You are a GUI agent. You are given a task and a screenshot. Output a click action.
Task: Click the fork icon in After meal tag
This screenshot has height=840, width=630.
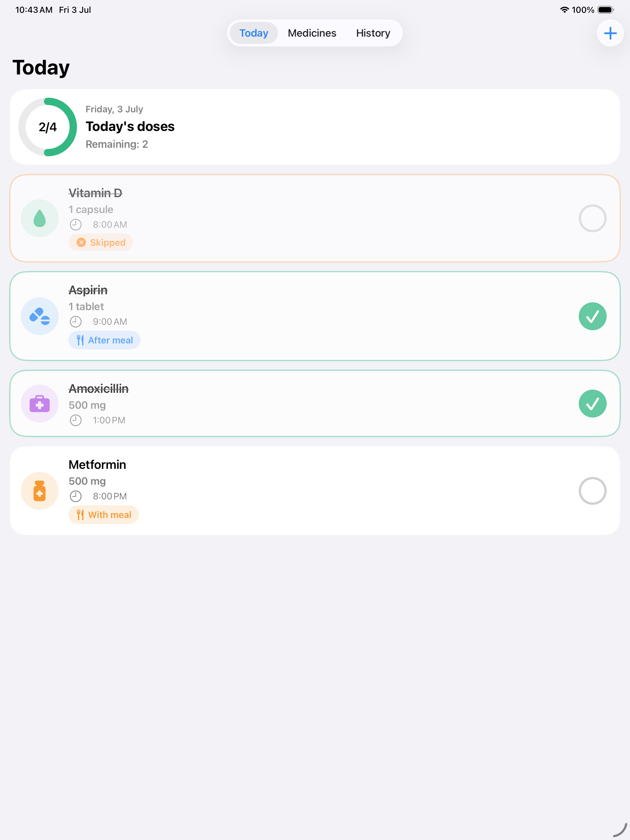click(x=80, y=340)
